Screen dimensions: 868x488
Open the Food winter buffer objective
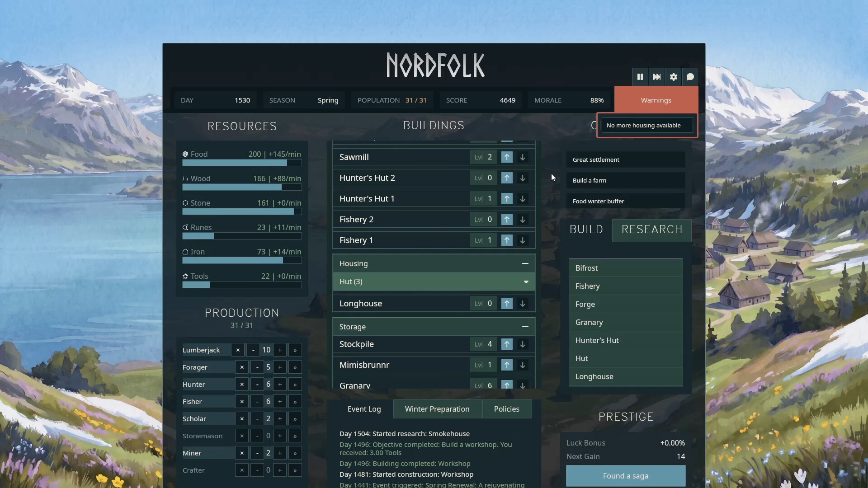(x=626, y=201)
